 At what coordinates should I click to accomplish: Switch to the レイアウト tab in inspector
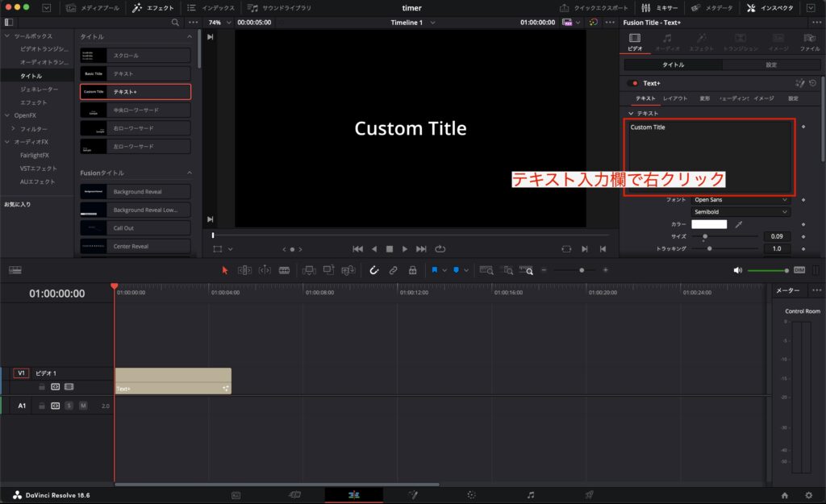[x=675, y=98]
